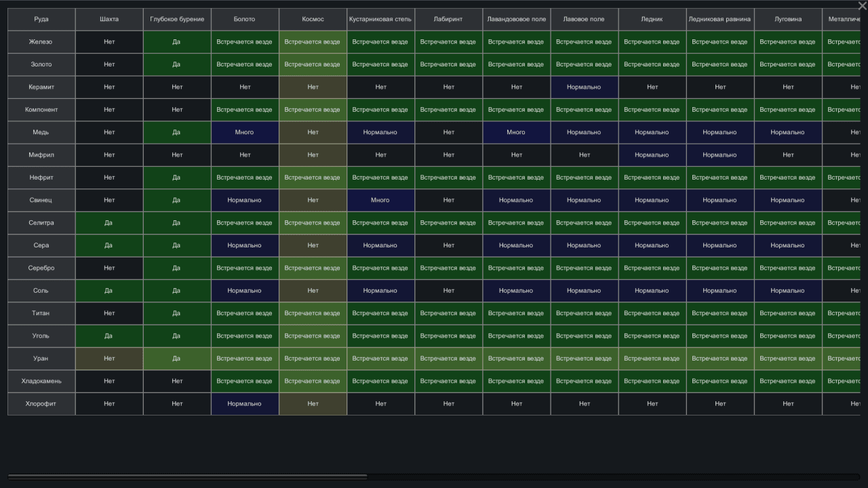Select the Сера row label
This screenshot has width=868, height=488.
[41, 245]
